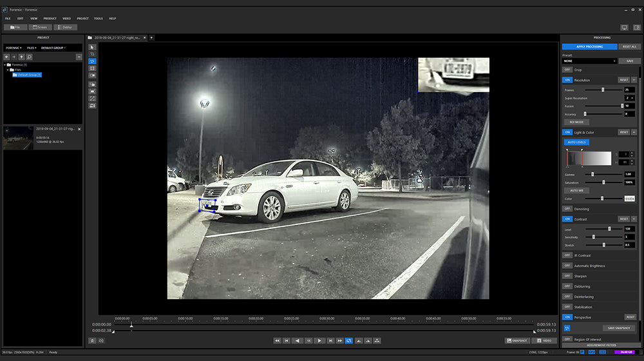Open the Preset dropdown showing NONE

tap(589, 61)
